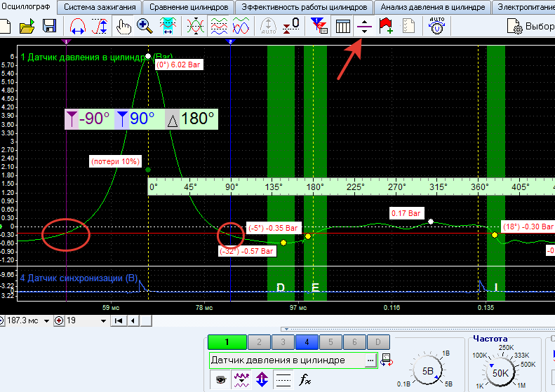Click the потери 10% label
The width and height of the screenshot is (555, 392).
click(115, 161)
